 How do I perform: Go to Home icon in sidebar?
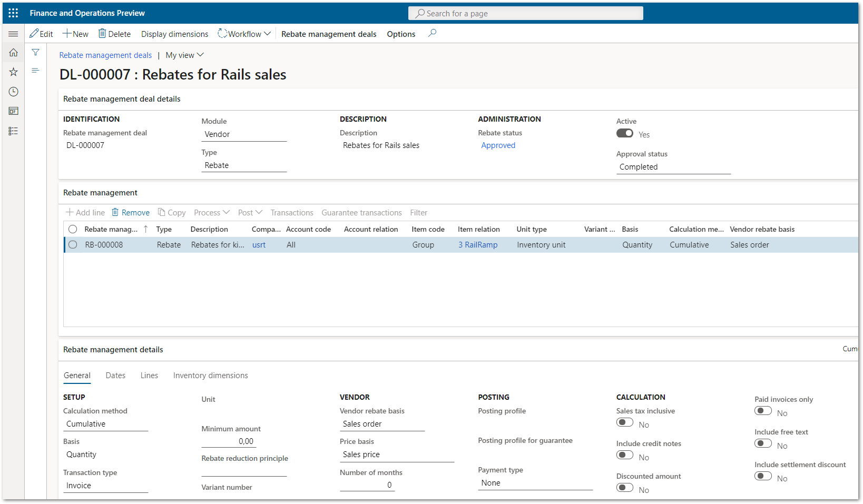(13, 53)
